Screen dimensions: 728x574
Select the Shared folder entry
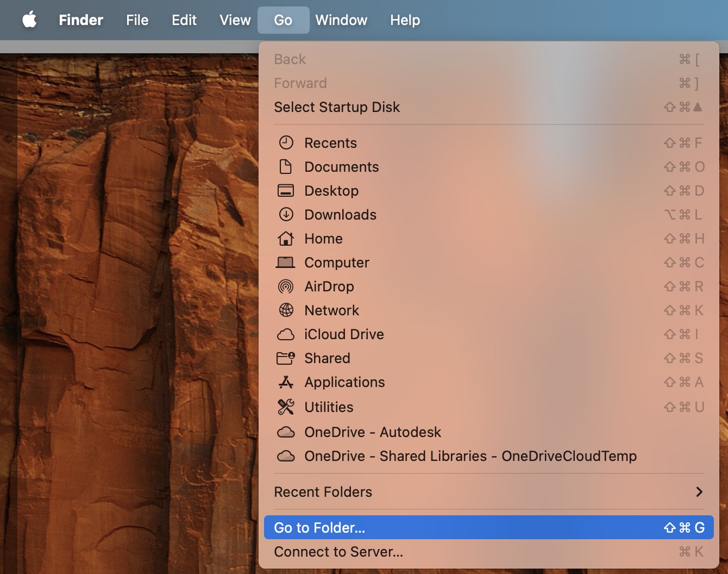point(327,358)
